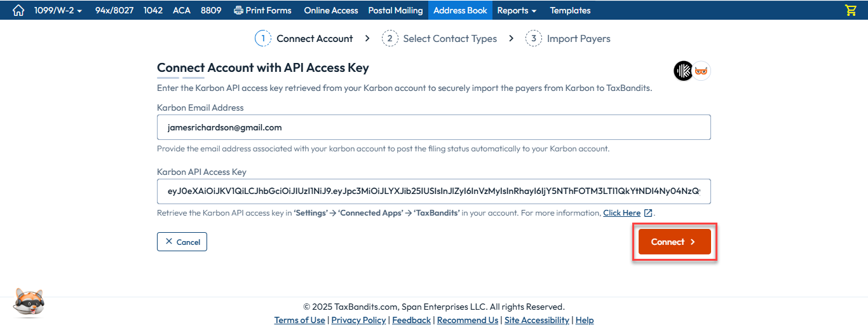Open the 94x/8027 menu

[x=114, y=10]
